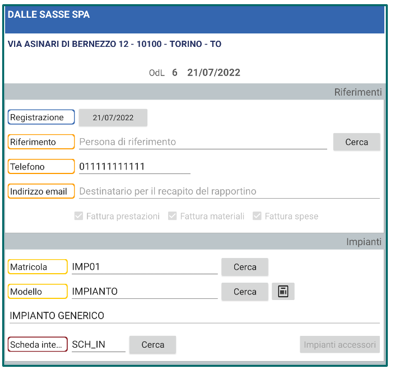Viewport: 393px width, 371px height.
Task: Focus the Persona di riferimento input
Action: (x=203, y=142)
